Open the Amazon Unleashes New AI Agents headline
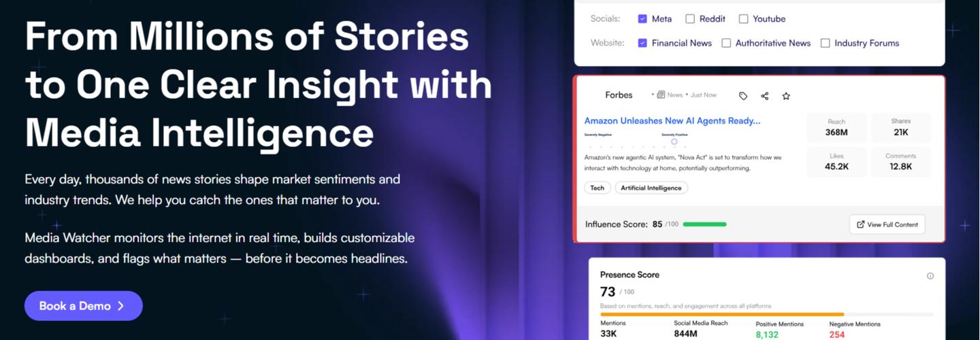This screenshot has width=980, height=340. [x=672, y=121]
